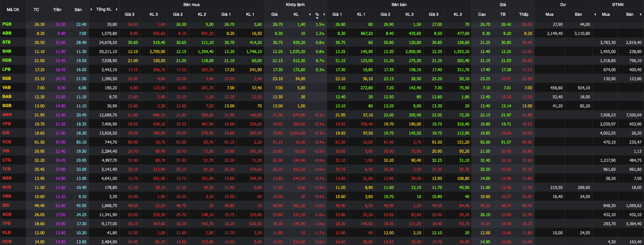The height and width of the screenshot is (245, 644).
Task: Select the VPB ticker
Action: tap(6, 124)
